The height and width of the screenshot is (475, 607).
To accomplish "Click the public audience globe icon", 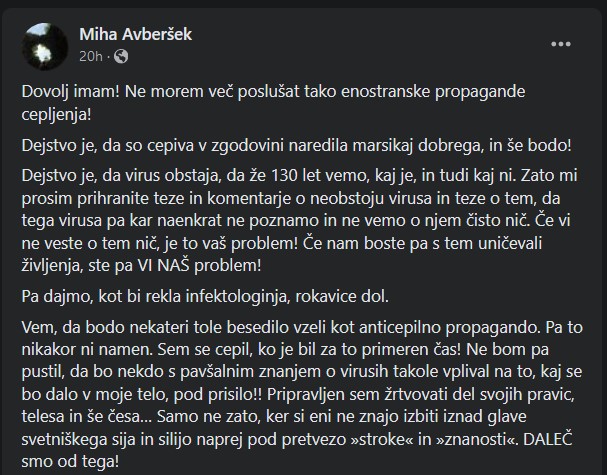I will coord(122,55).
